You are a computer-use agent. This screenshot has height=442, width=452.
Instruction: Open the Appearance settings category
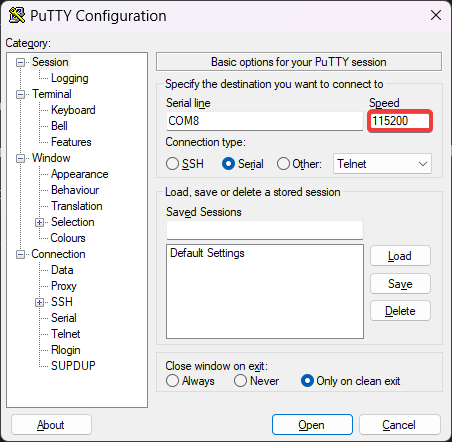(x=79, y=174)
